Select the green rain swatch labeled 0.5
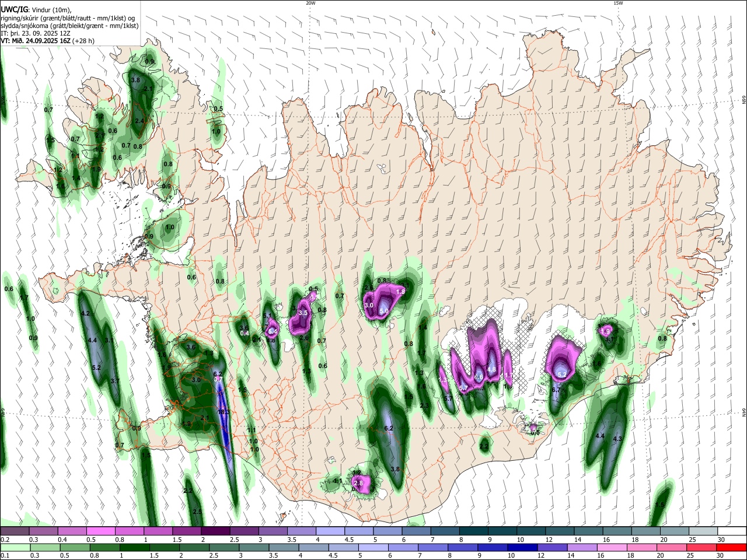 [75, 547]
